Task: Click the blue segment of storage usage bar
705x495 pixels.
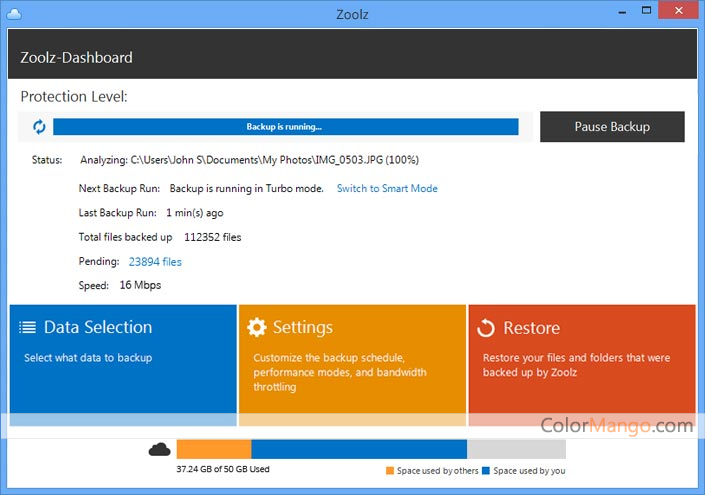Action: (359, 449)
